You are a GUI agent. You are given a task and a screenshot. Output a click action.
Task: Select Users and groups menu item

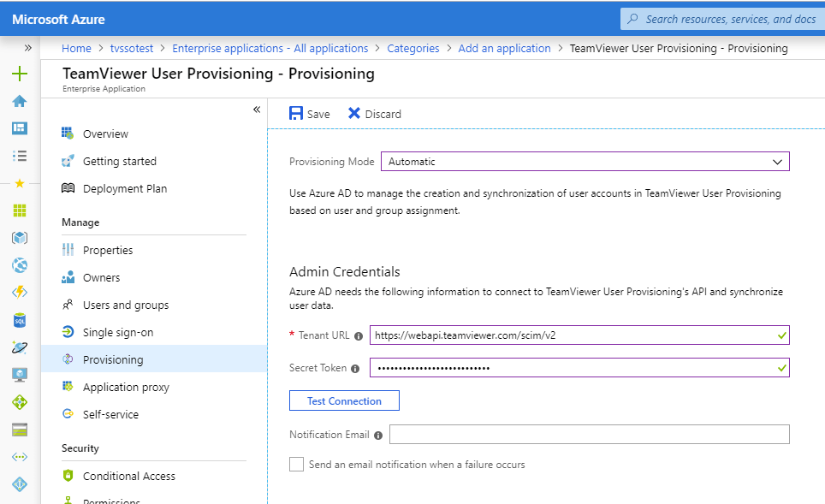pyautogui.click(x=125, y=305)
